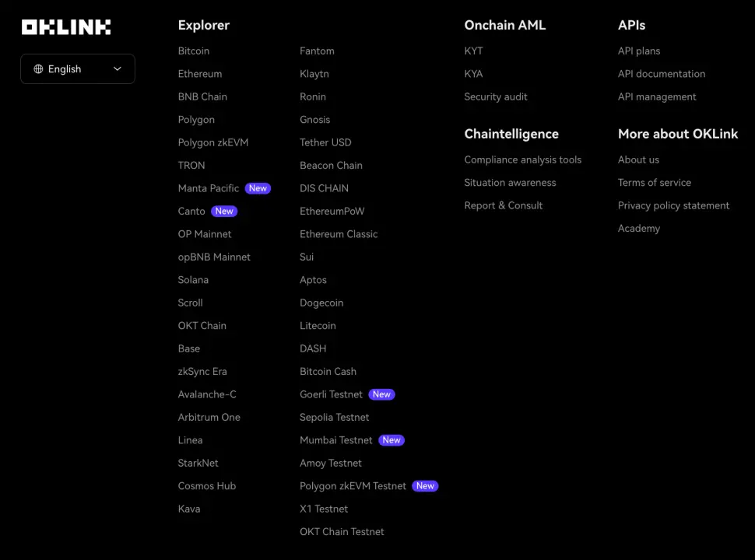Open the Dogecoin explorer link

point(321,303)
